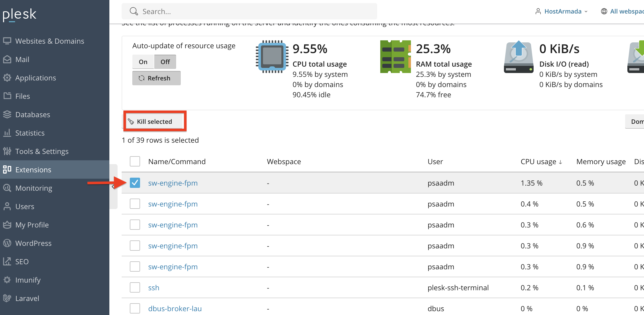Toggle the select-all processes checkbox
Viewport: 644px width, 315px height.
135,161
